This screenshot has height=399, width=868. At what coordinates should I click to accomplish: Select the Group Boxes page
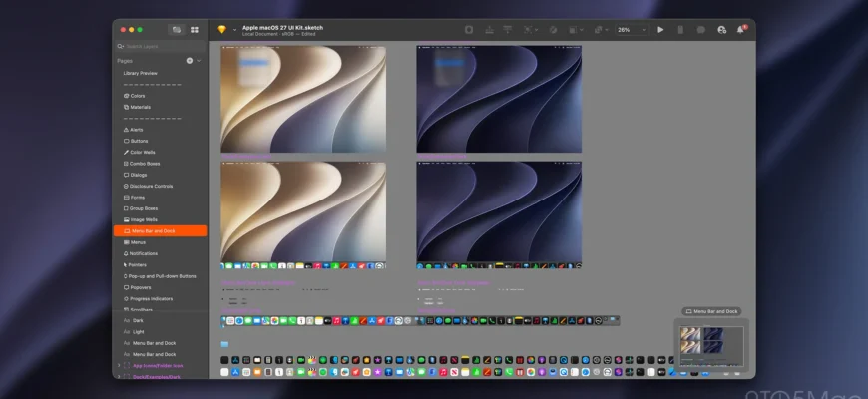click(160, 208)
